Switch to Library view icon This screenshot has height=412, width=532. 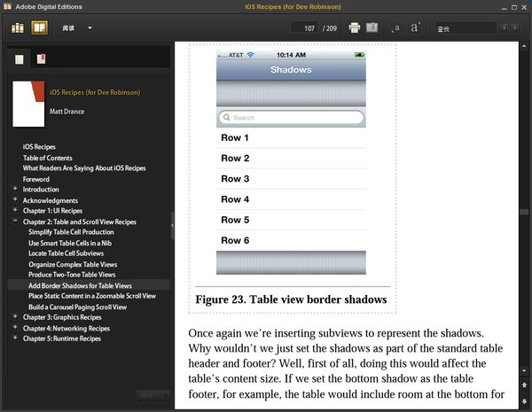tap(18, 27)
